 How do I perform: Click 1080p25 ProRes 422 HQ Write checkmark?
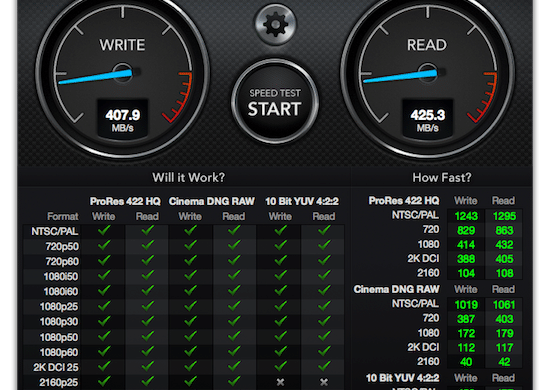click(104, 306)
